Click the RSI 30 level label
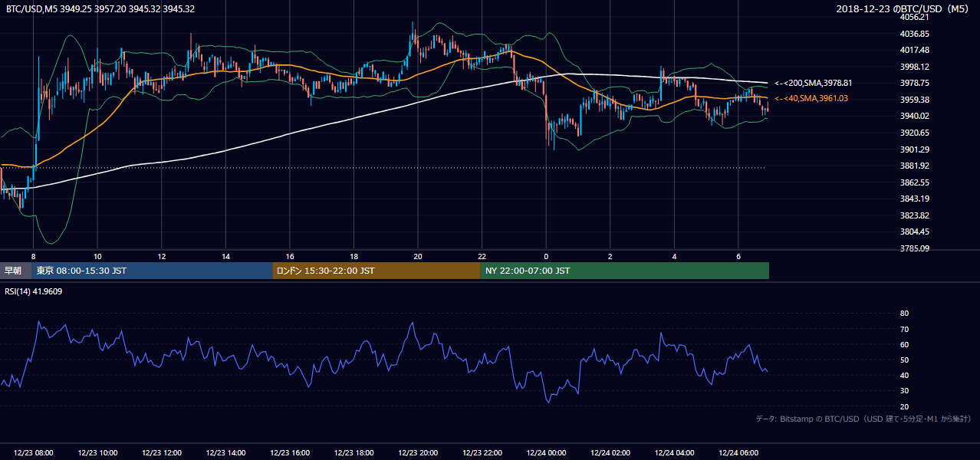Screen dimensions: 980x460 pyautogui.click(x=905, y=391)
